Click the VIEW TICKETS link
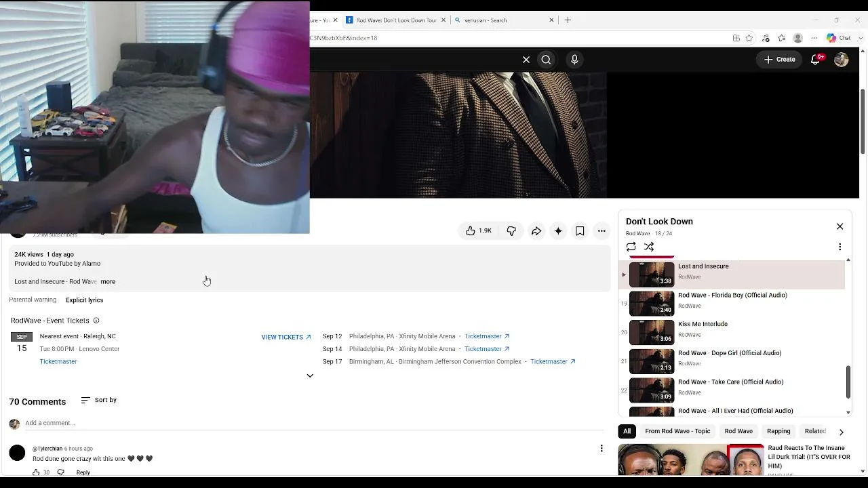This screenshot has height=488, width=868. point(286,337)
